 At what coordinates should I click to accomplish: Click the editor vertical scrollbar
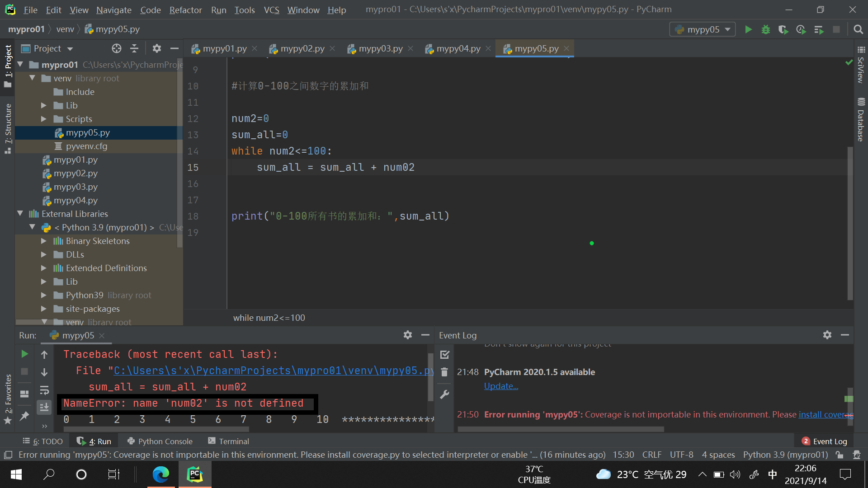(x=850, y=223)
